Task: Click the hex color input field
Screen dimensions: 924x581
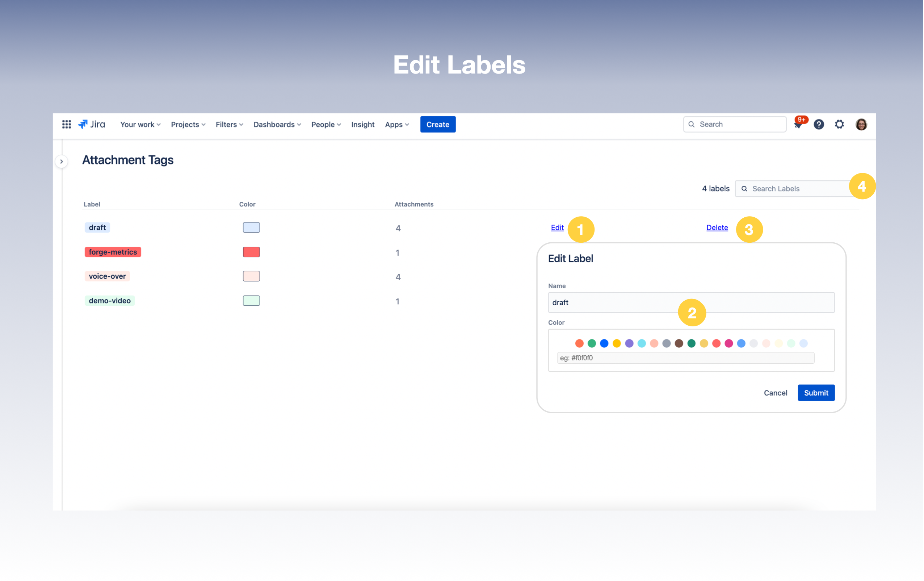Action: pos(685,358)
